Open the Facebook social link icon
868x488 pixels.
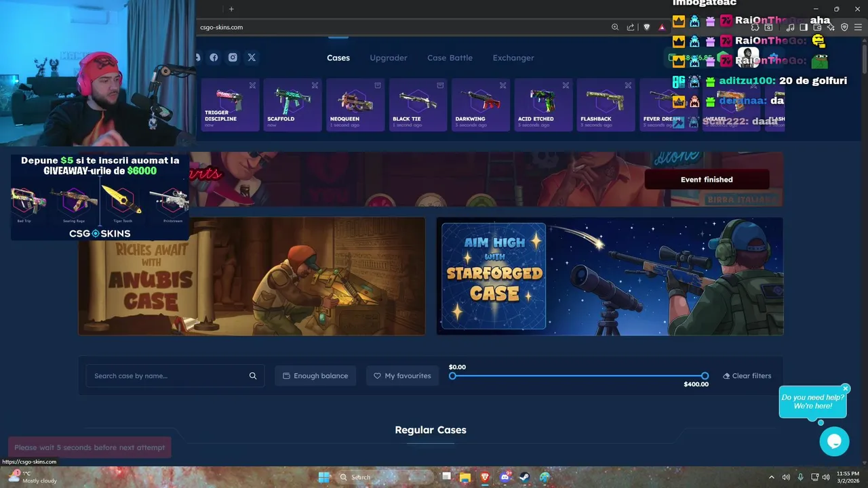214,58
